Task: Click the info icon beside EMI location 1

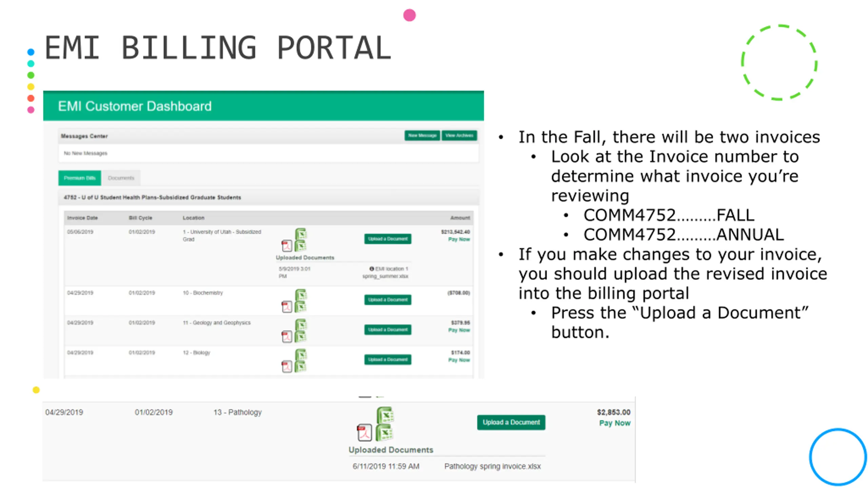Action: 372,269
